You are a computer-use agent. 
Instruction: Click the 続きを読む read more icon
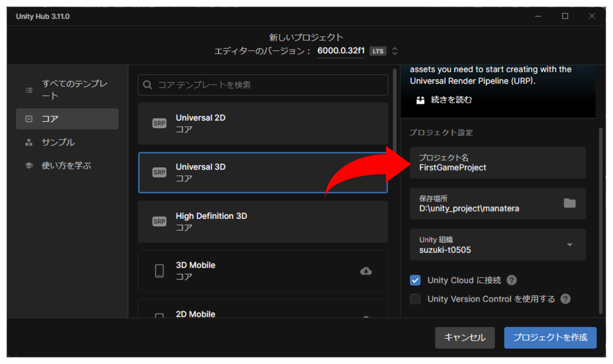(420, 100)
